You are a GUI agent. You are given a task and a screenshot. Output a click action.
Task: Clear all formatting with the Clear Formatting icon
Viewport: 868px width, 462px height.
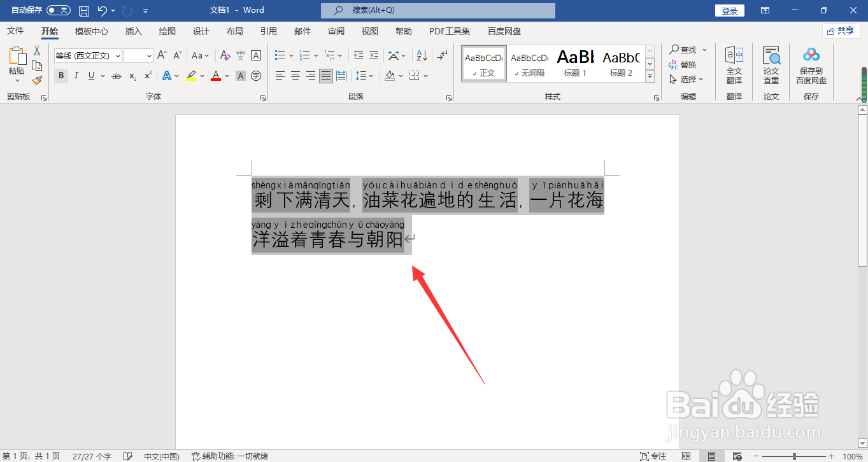pyautogui.click(x=224, y=55)
